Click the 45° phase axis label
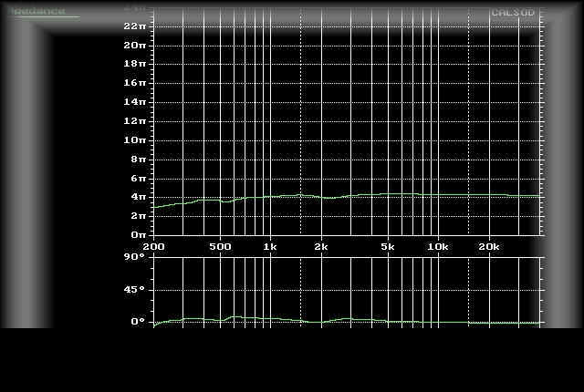This screenshot has width=584, height=392. click(134, 290)
